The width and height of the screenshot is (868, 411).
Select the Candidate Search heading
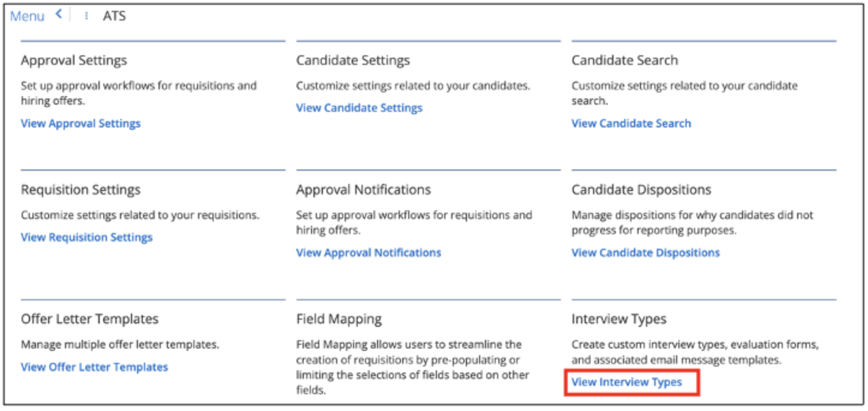[x=624, y=61]
